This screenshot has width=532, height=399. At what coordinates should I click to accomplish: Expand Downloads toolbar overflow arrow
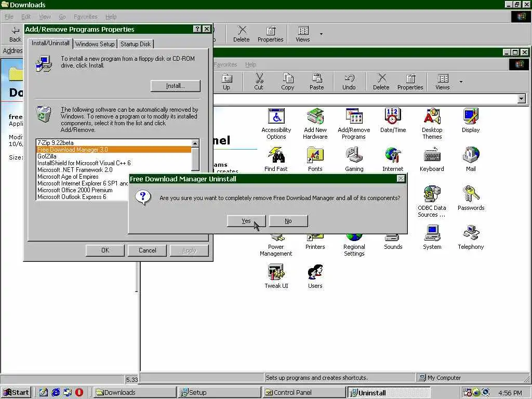[x=321, y=34]
